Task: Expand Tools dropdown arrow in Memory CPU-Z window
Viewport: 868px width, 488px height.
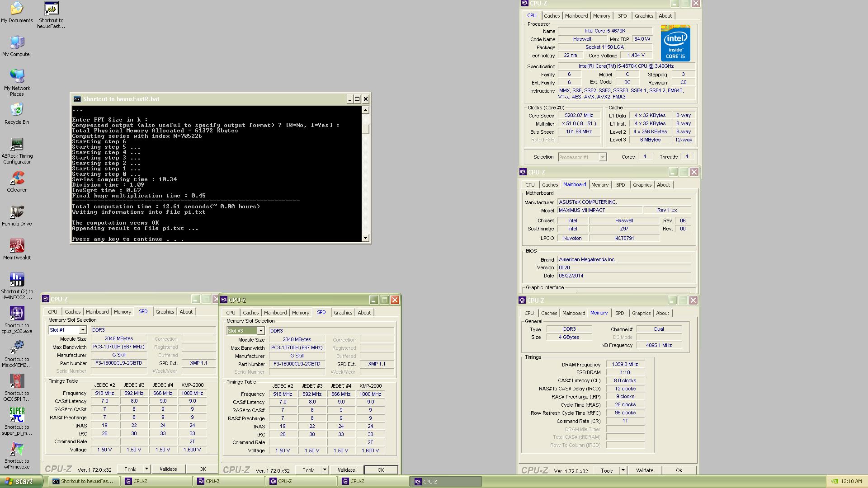Action: point(623,470)
